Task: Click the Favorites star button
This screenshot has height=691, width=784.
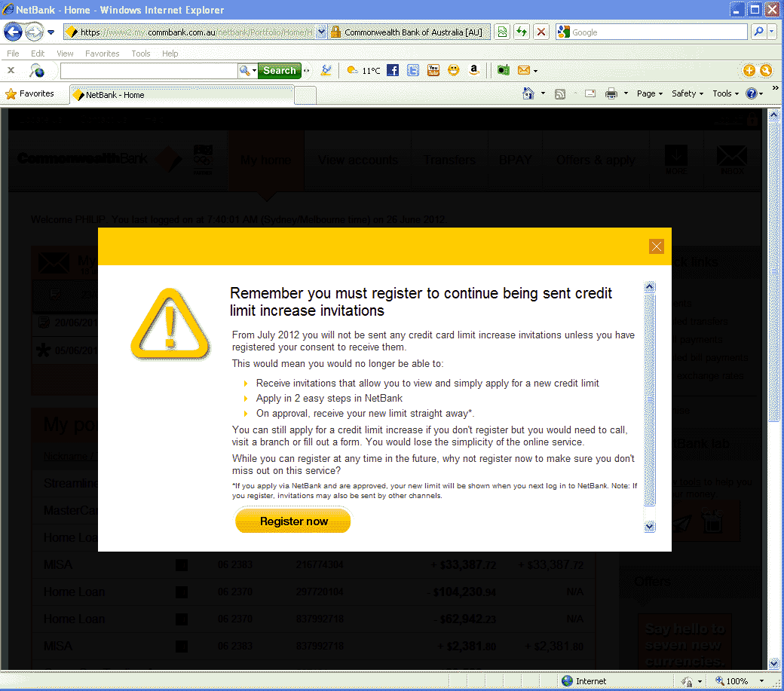Action: click(x=30, y=93)
